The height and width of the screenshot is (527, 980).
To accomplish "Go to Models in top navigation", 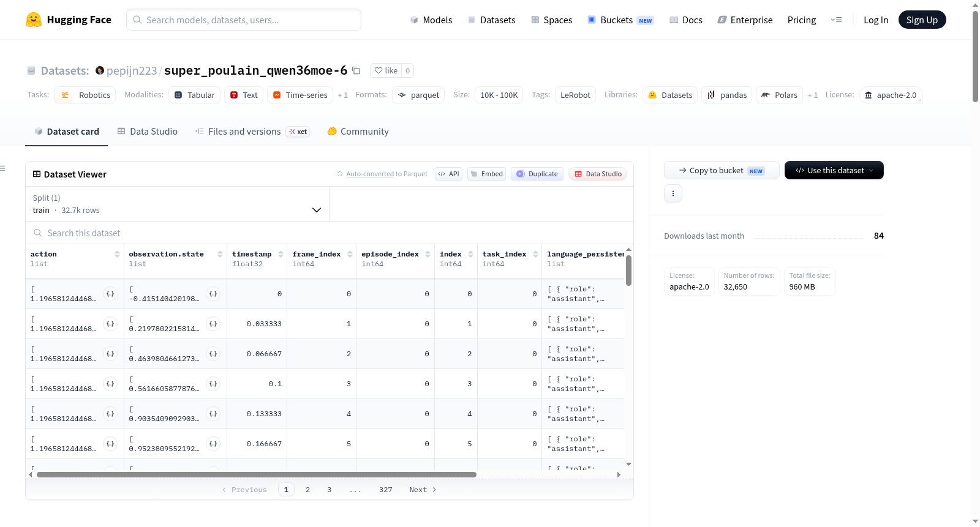I will click(431, 20).
